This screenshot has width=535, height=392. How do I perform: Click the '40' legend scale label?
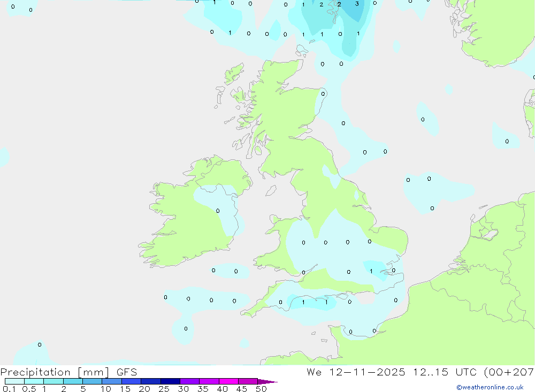(x=222, y=389)
